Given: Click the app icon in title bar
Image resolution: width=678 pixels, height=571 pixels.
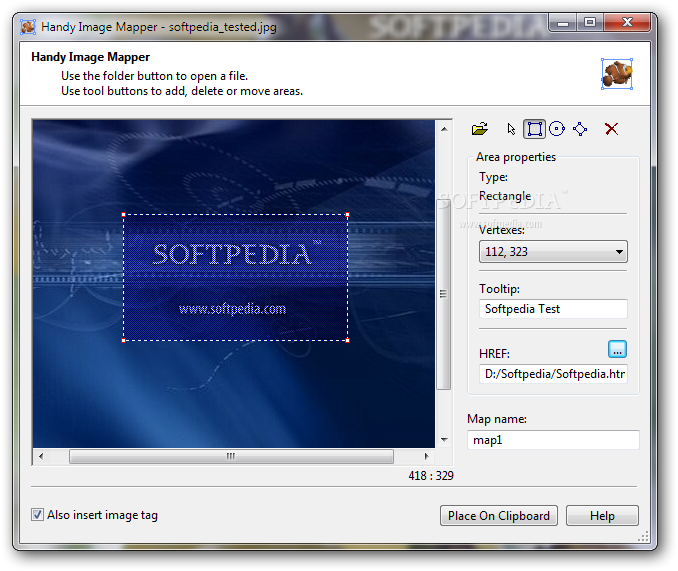Looking at the screenshot, I should tap(28, 27).
